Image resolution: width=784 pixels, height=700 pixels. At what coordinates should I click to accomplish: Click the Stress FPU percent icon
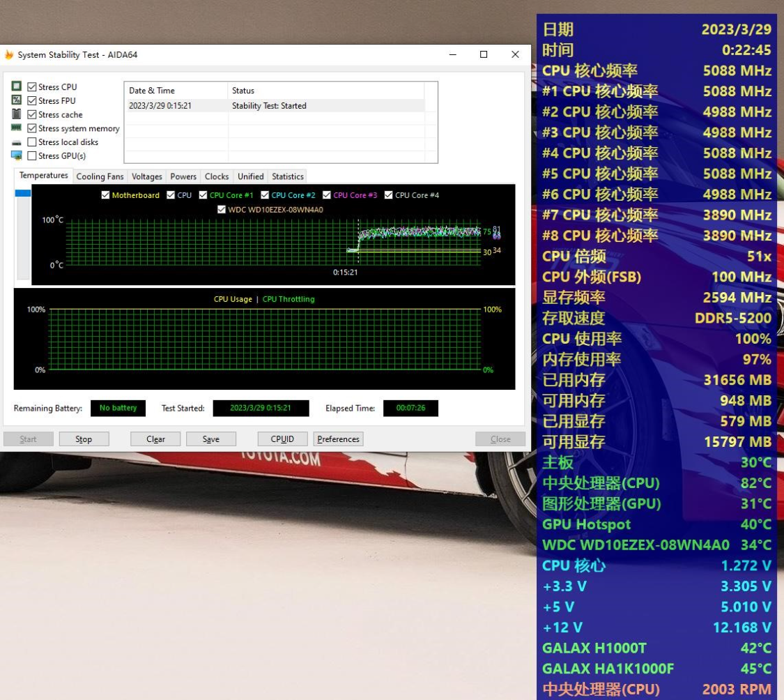pos(17,100)
